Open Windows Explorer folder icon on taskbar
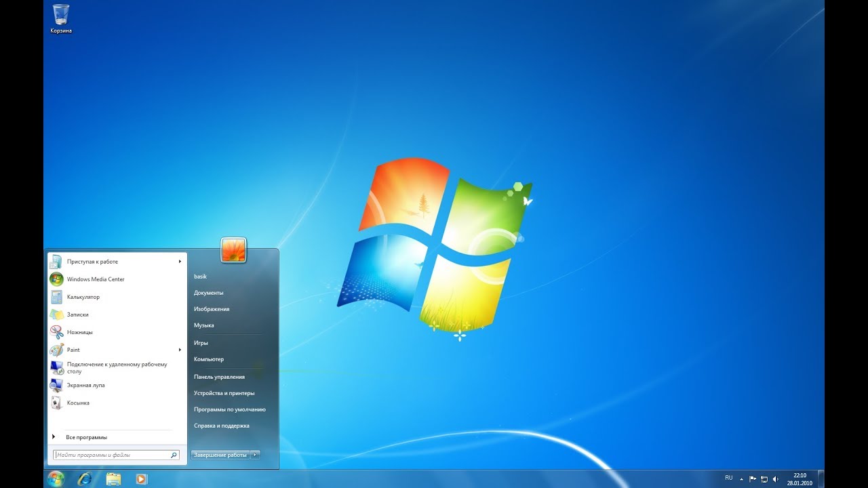 pos(113,479)
